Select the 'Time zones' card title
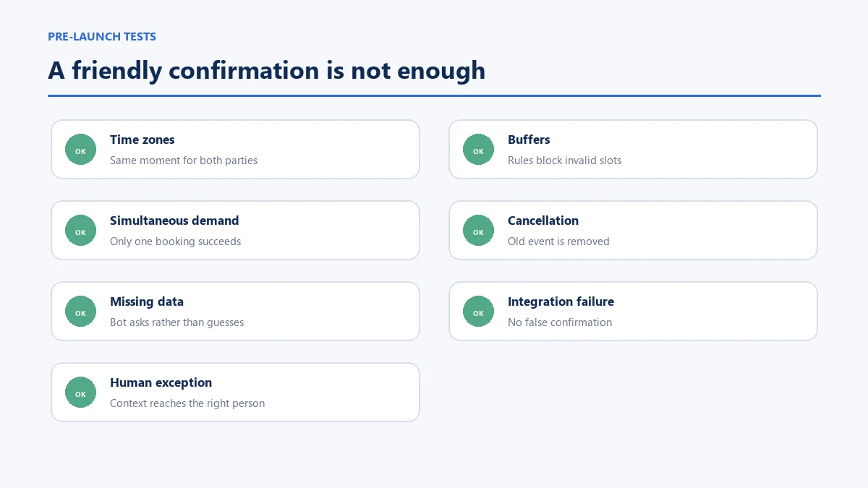This screenshot has width=868, height=488. 142,140
